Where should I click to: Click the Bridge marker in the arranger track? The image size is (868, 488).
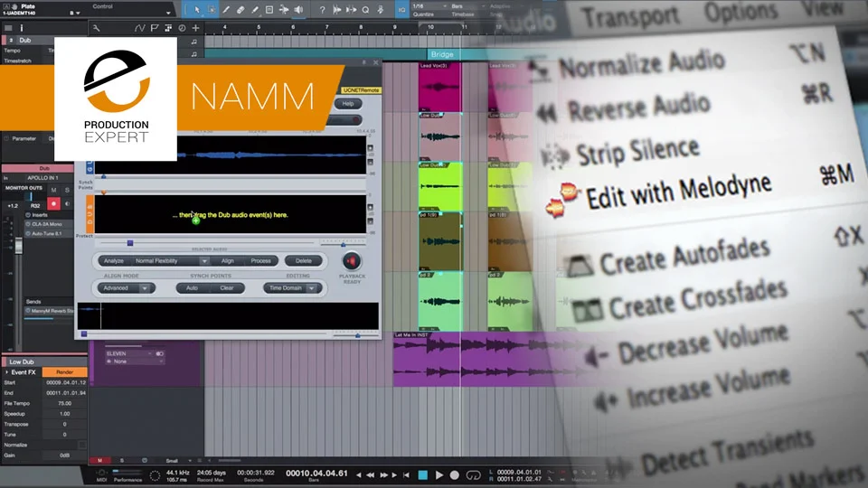(x=442, y=54)
